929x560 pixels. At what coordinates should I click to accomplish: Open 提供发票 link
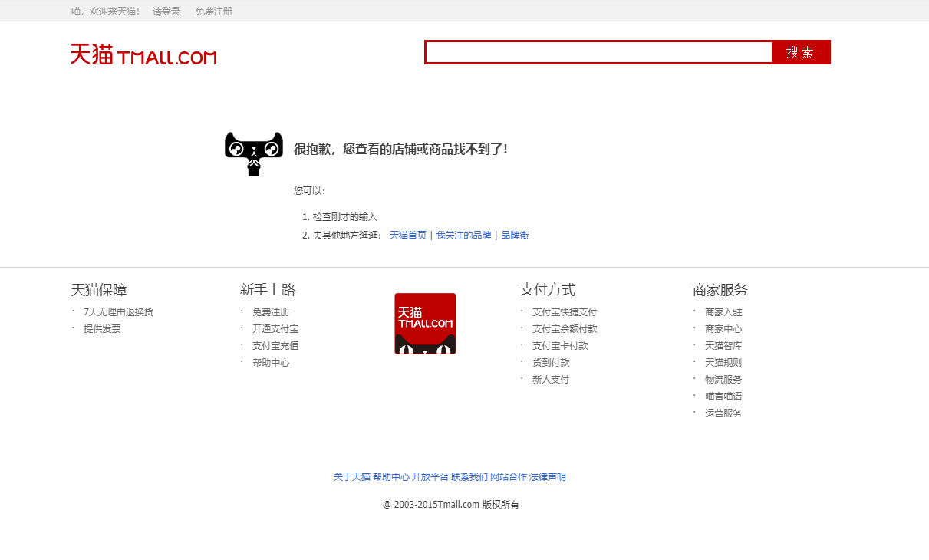102,329
